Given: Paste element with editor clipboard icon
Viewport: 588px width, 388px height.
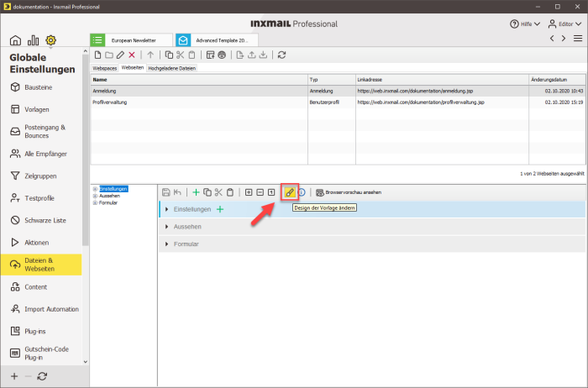Looking at the screenshot, I should 230,192.
